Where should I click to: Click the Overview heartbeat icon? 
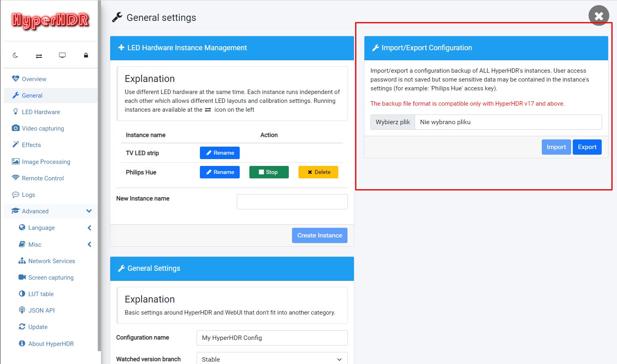click(16, 79)
